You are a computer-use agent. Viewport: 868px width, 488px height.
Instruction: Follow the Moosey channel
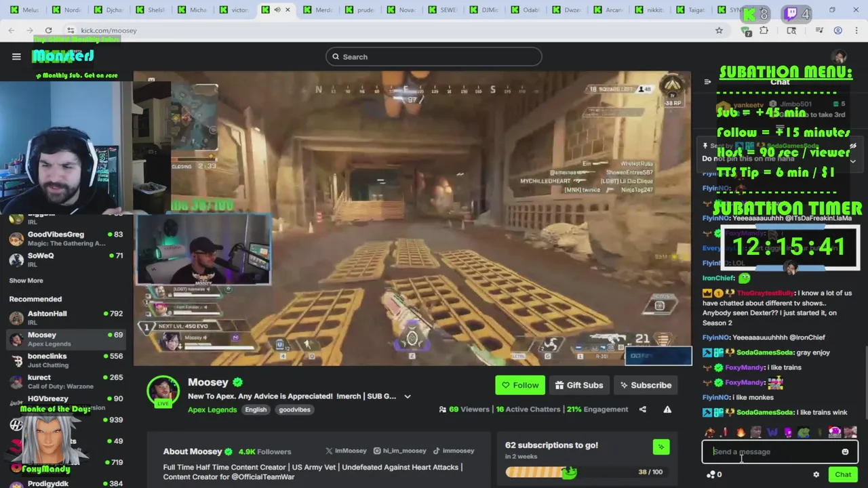click(x=520, y=385)
